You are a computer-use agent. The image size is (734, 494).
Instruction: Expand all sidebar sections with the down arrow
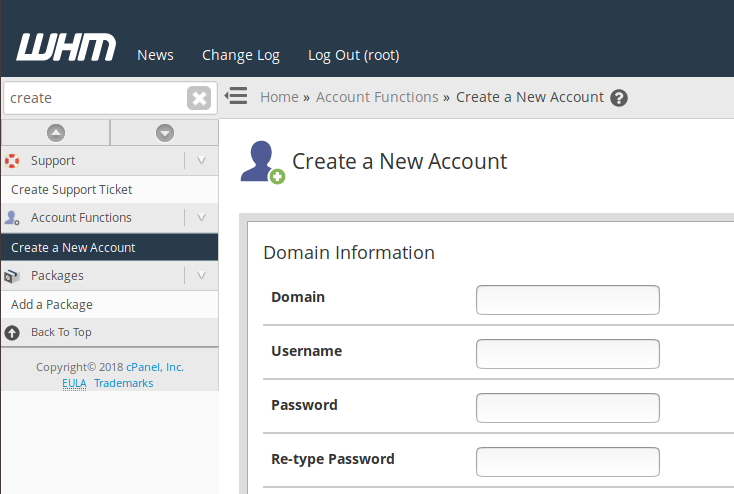click(165, 132)
